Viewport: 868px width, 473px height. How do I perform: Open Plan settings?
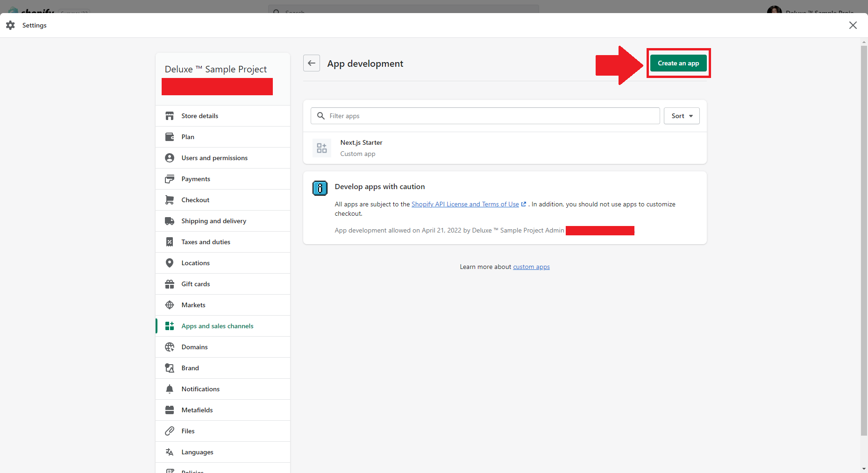pyautogui.click(x=223, y=137)
